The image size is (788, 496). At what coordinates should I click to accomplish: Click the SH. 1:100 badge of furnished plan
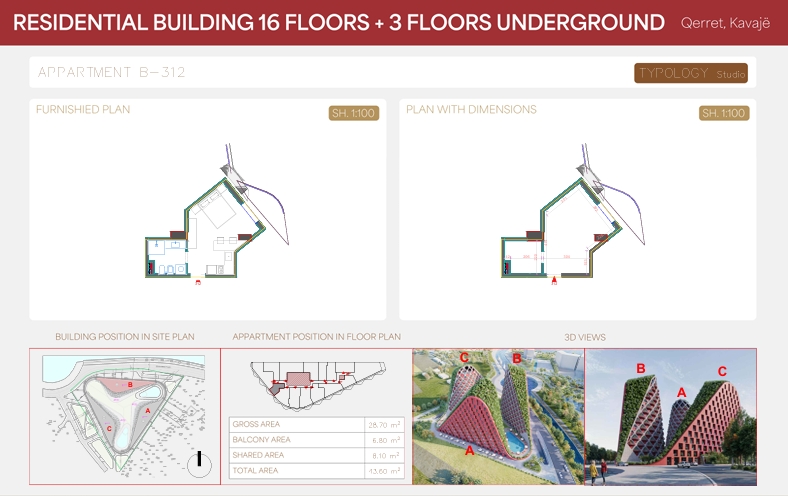(354, 113)
